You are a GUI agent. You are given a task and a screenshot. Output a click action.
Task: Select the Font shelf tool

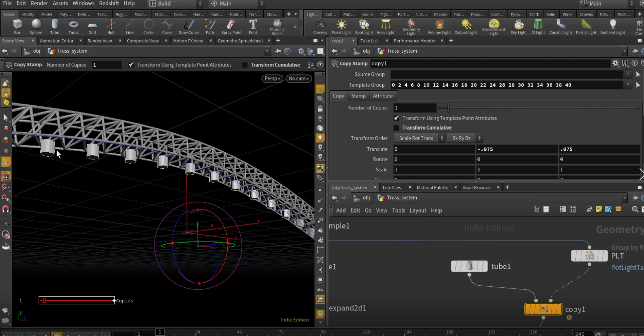coord(253,26)
